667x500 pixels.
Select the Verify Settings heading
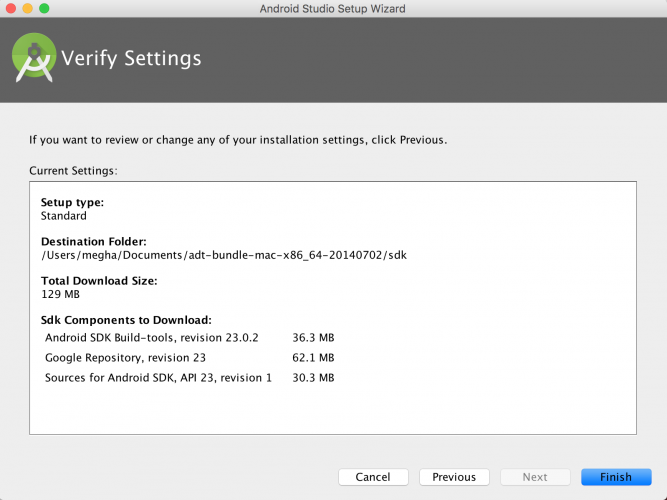[131, 58]
